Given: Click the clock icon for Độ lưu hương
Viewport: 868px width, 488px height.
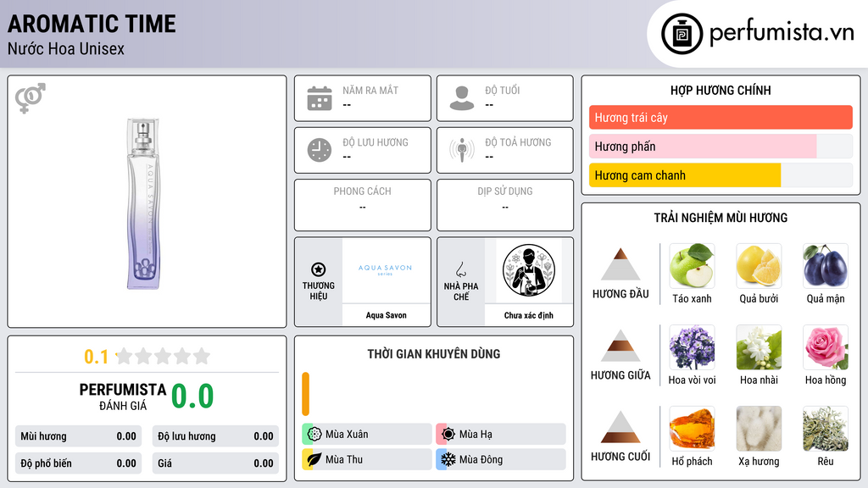Looking at the screenshot, I should click(320, 150).
